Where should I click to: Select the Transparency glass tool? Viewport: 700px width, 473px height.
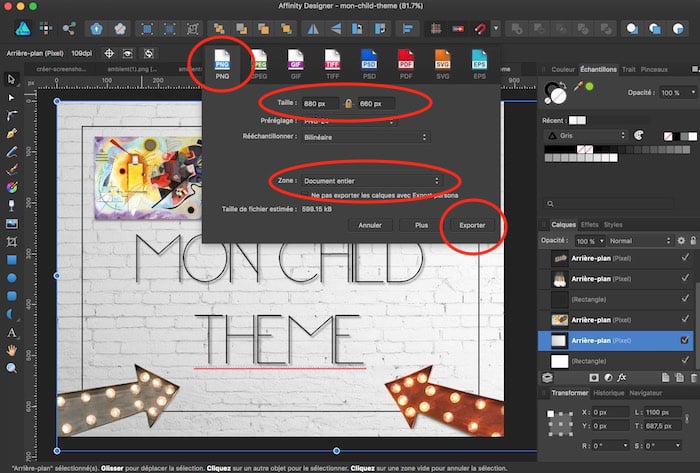pos(12,205)
